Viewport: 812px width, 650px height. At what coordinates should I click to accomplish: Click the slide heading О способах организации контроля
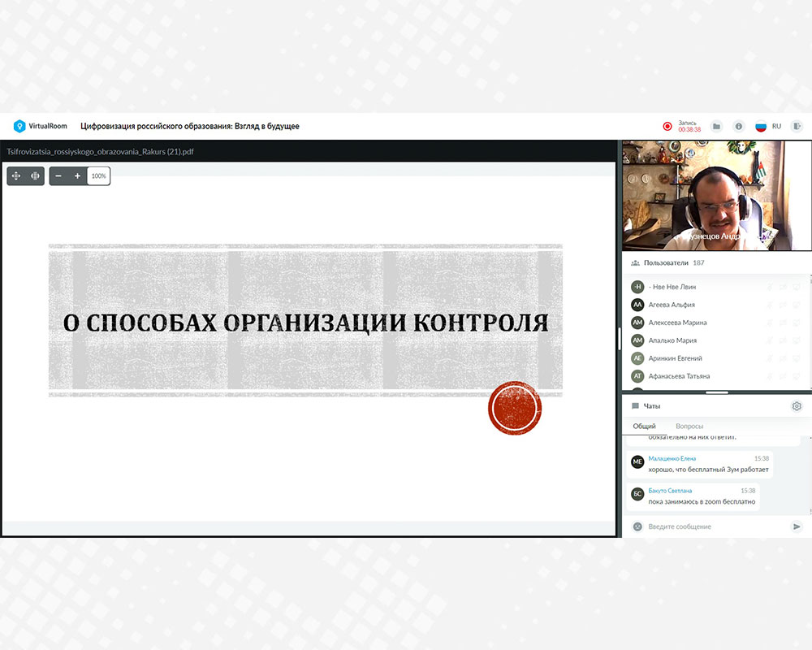[x=305, y=323]
